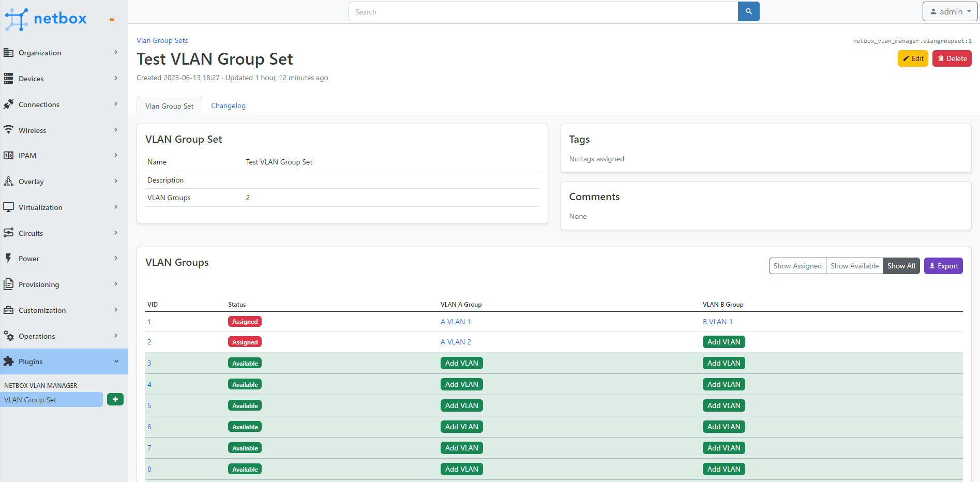The image size is (980, 482).
Task: Switch to the Changelog tab
Action: [x=228, y=106]
